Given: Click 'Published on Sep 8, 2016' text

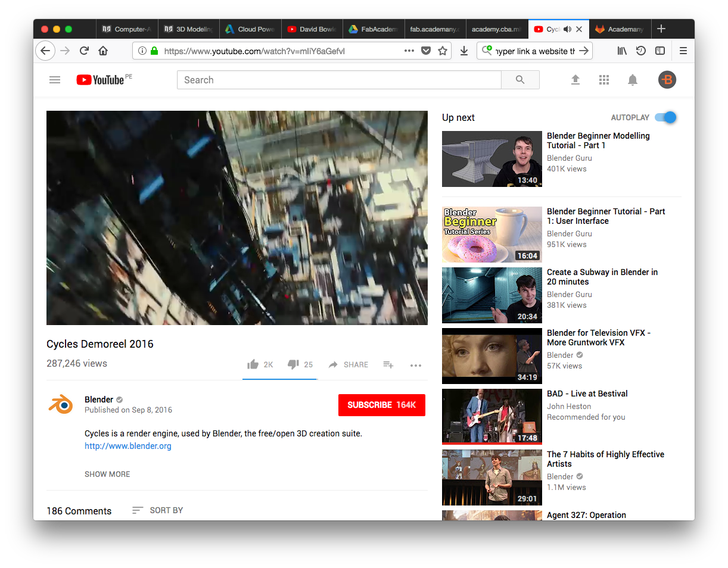Looking at the screenshot, I should tap(128, 410).
